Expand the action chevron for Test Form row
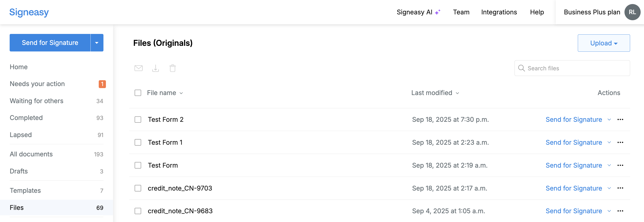The image size is (644, 222). click(x=609, y=165)
